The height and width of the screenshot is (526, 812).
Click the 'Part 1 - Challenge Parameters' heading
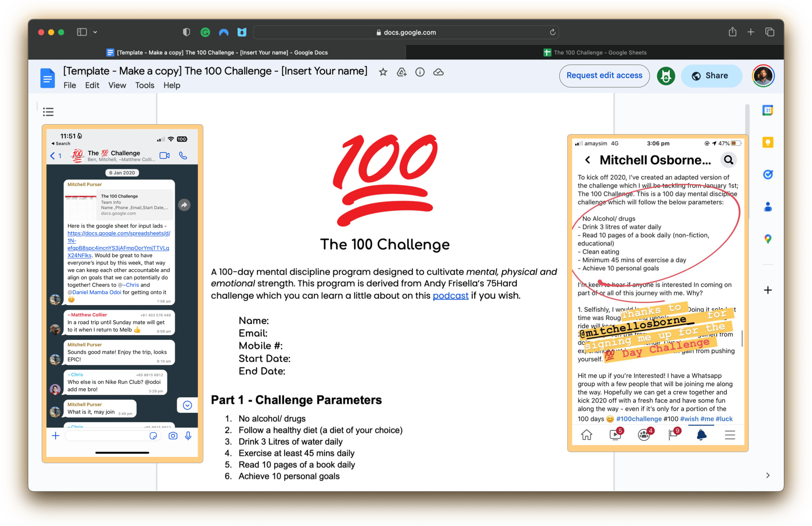tap(296, 400)
